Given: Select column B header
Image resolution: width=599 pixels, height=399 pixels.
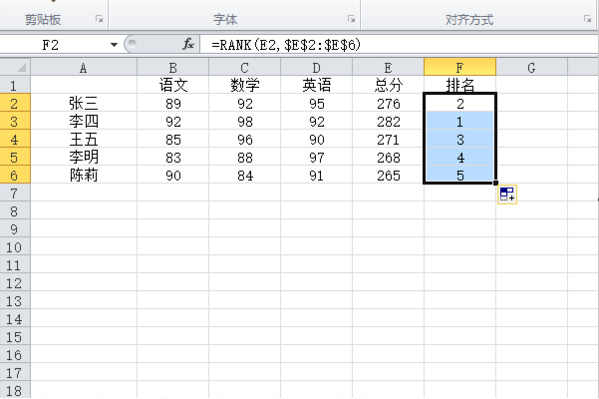Looking at the screenshot, I should [173, 68].
